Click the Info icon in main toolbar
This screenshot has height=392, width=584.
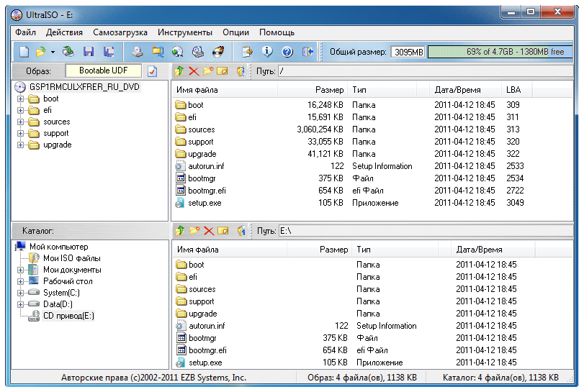267,52
